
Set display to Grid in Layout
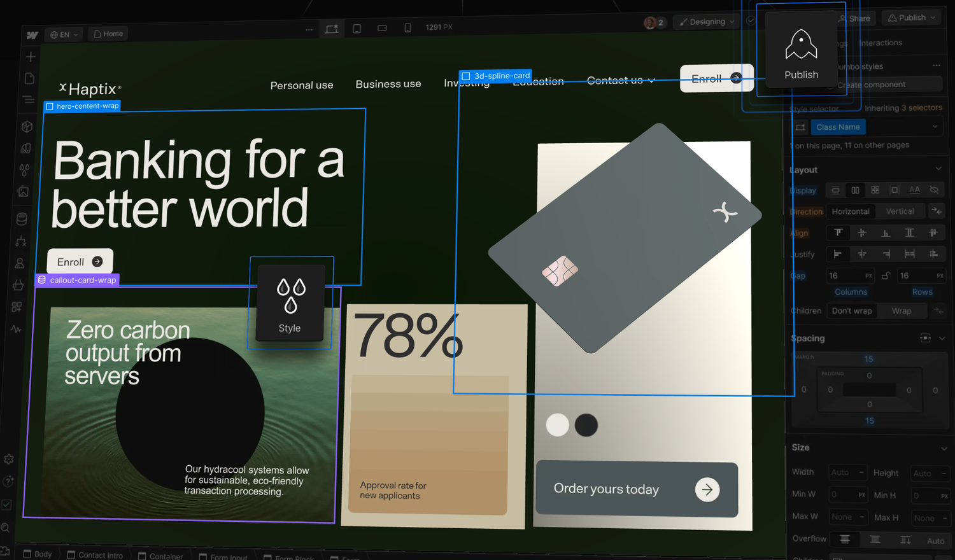tap(875, 190)
